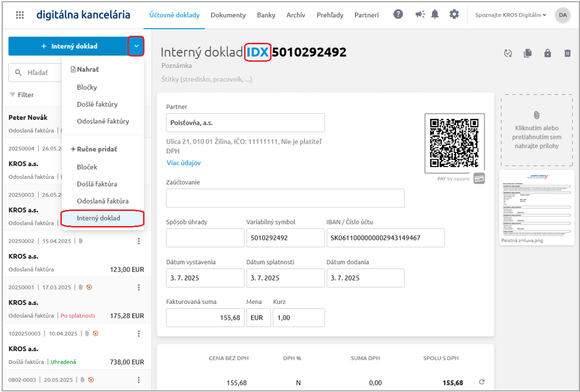This screenshot has width=580, height=392.
Task: Click the Zaúčtovanie input field
Action: [285, 198]
